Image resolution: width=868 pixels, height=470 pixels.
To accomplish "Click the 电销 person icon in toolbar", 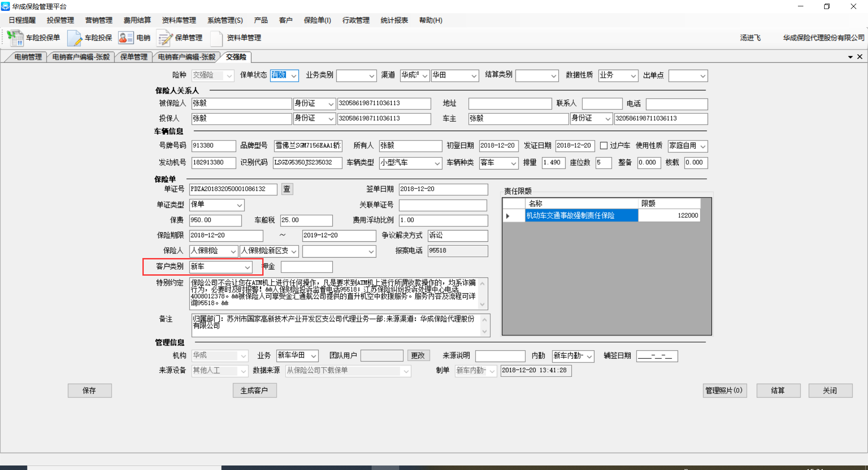I will pyautogui.click(x=126, y=38).
